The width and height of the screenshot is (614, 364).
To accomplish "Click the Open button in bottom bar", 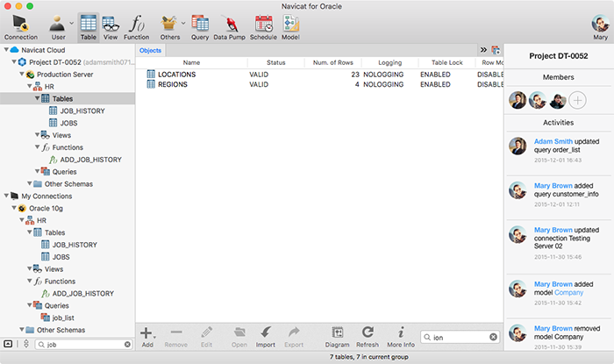I will pos(239,337).
